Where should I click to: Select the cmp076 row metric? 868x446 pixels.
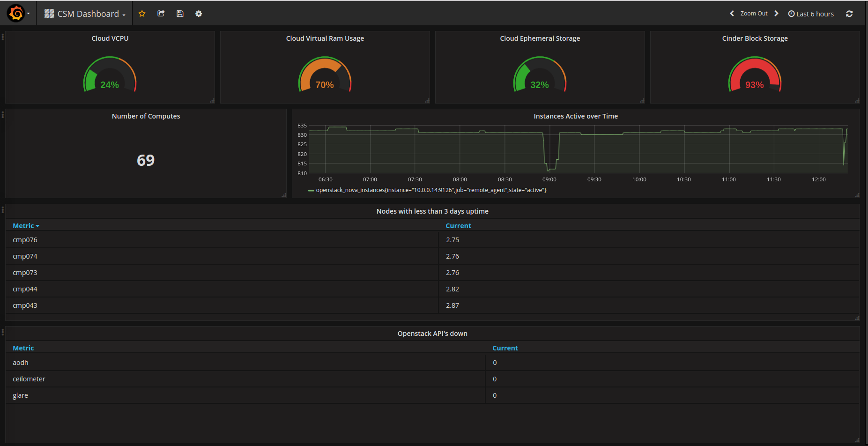pos(25,240)
